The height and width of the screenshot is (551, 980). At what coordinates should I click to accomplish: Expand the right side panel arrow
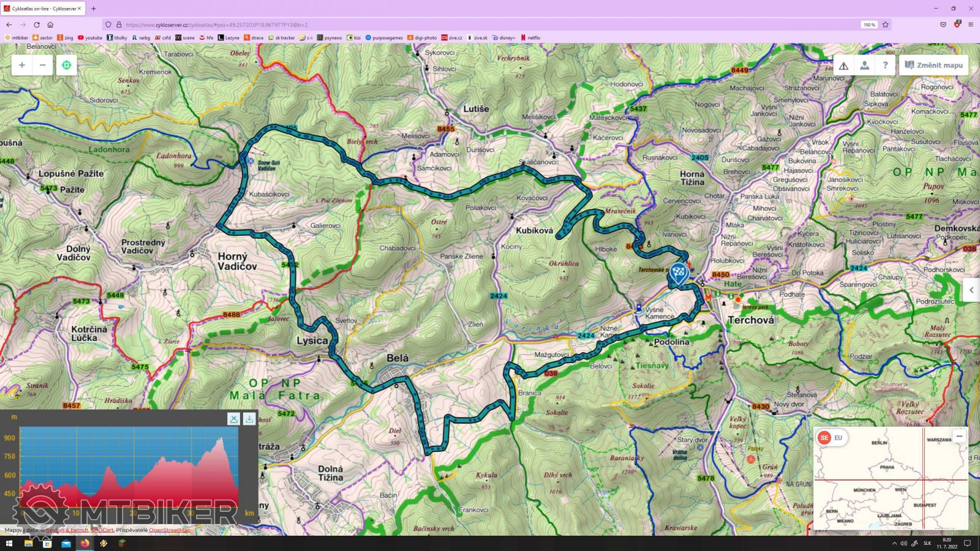[x=971, y=290]
